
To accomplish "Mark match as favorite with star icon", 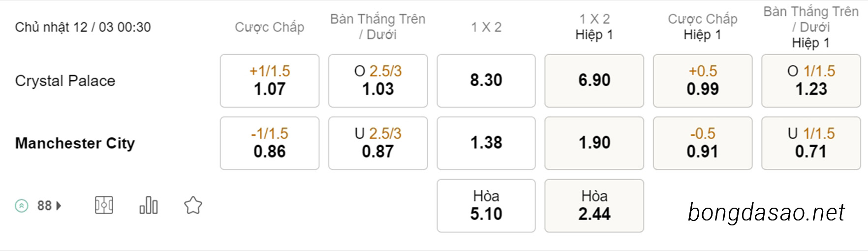I will (x=193, y=205).
